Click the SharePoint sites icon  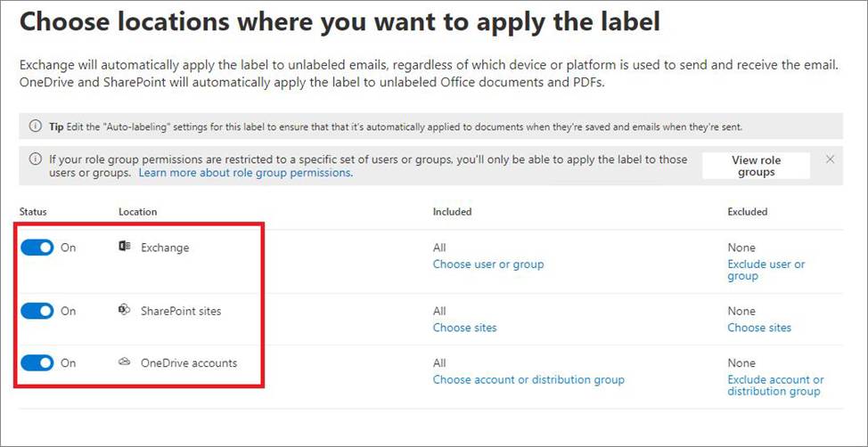pyautogui.click(x=125, y=311)
